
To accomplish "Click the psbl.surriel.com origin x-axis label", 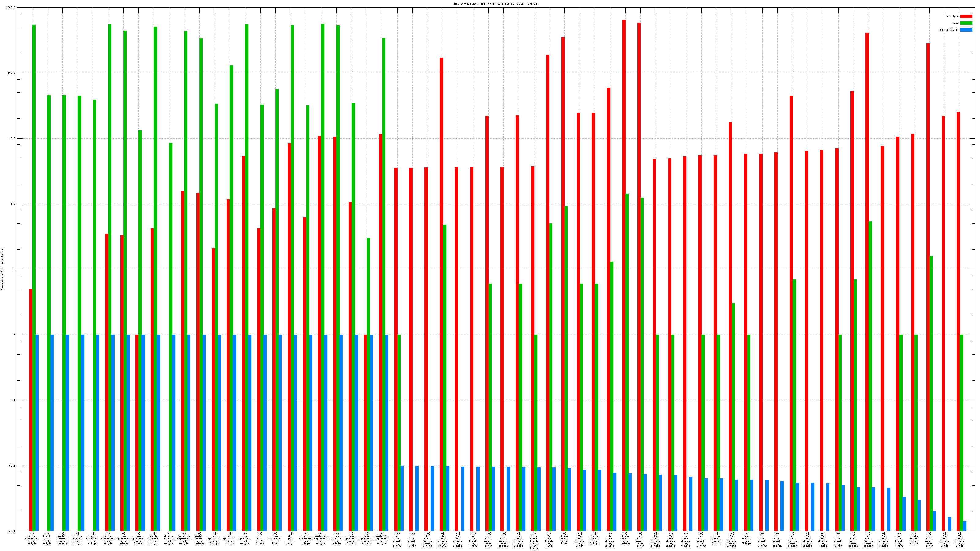I will point(154,538).
